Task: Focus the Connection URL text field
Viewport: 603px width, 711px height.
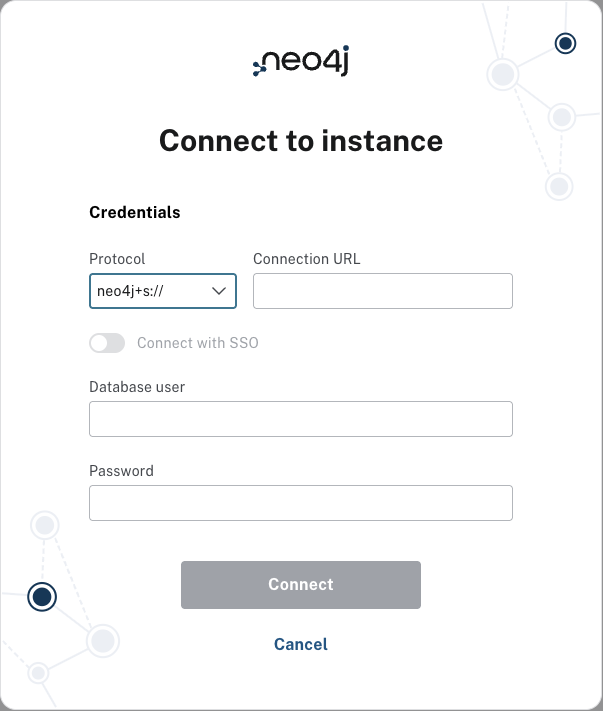Action: click(x=382, y=291)
